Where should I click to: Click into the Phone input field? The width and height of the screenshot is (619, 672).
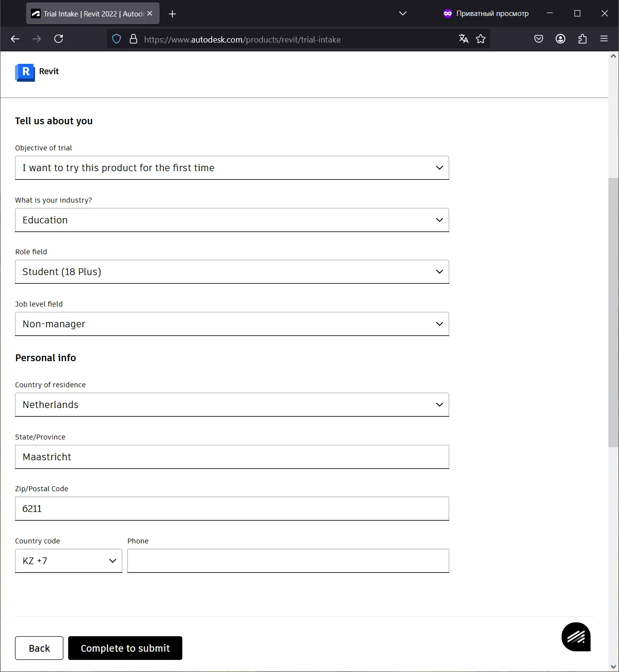pyautogui.click(x=288, y=561)
